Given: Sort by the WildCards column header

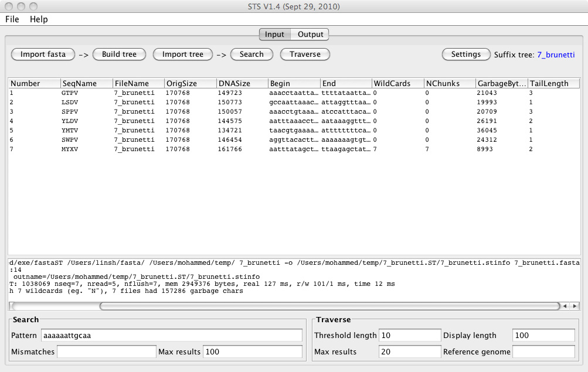Looking at the screenshot, I should click(x=398, y=84).
